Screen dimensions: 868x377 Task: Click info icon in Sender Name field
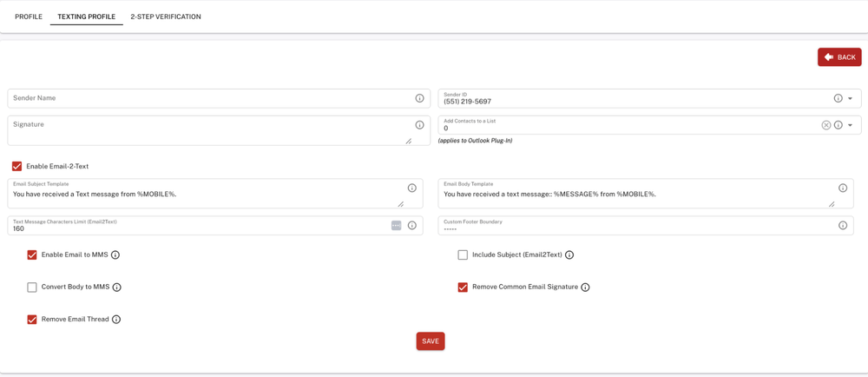click(x=419, y=98)
